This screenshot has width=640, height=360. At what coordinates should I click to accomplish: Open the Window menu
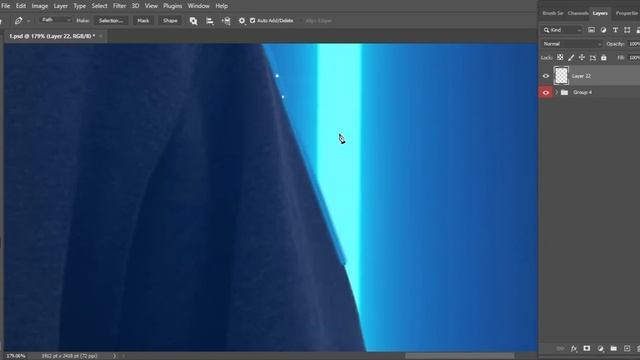(198, 6)
